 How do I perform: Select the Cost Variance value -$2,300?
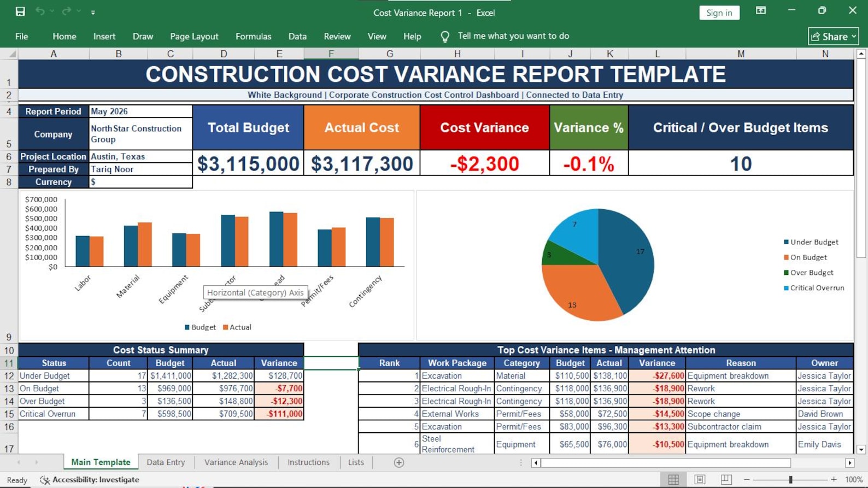(x=484, y=163)
